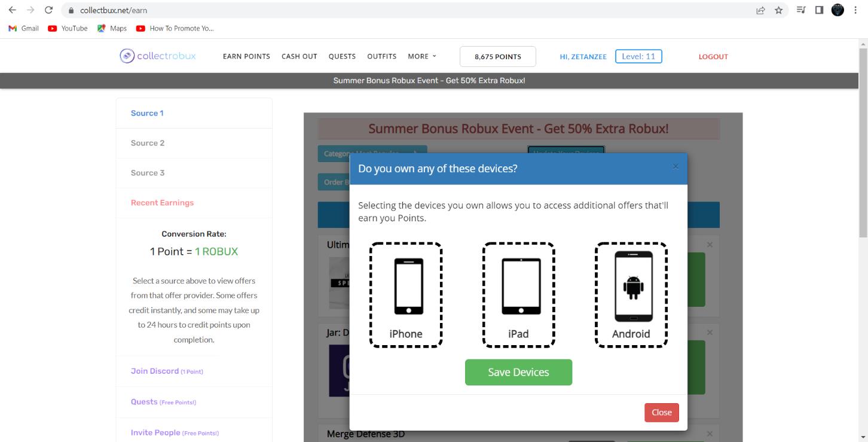Screen dimensions: 868x442
Task: Expand the More dropdown menu
Action: point(422,56)
